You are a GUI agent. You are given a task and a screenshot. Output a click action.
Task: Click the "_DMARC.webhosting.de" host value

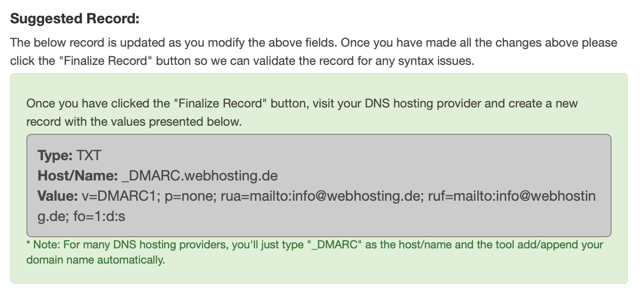click(199, 176)
